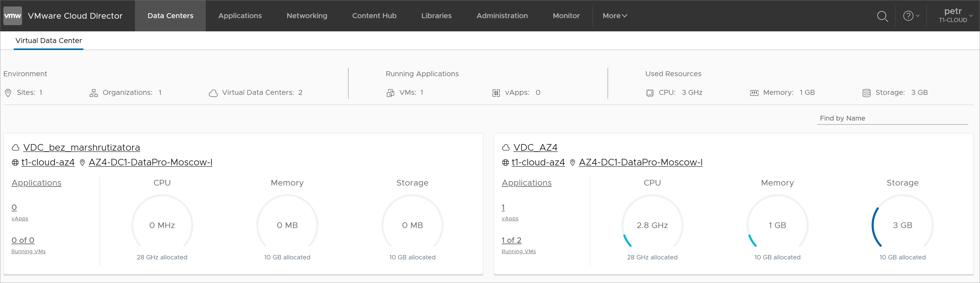The image size is (980, 283).
Task: Open Applications link in VDC_bez_marshrutizatora card
Action: 37,183
